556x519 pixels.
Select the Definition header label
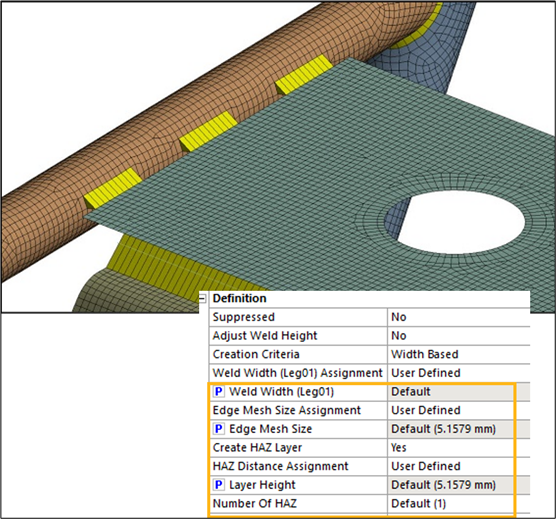(239, 298)
